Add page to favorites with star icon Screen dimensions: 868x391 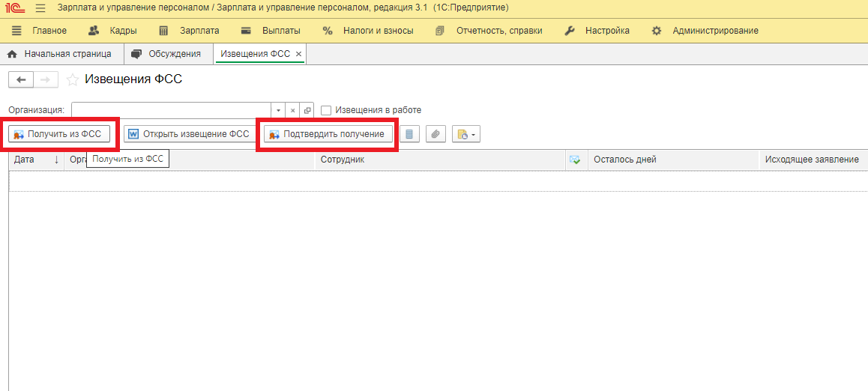73,79
